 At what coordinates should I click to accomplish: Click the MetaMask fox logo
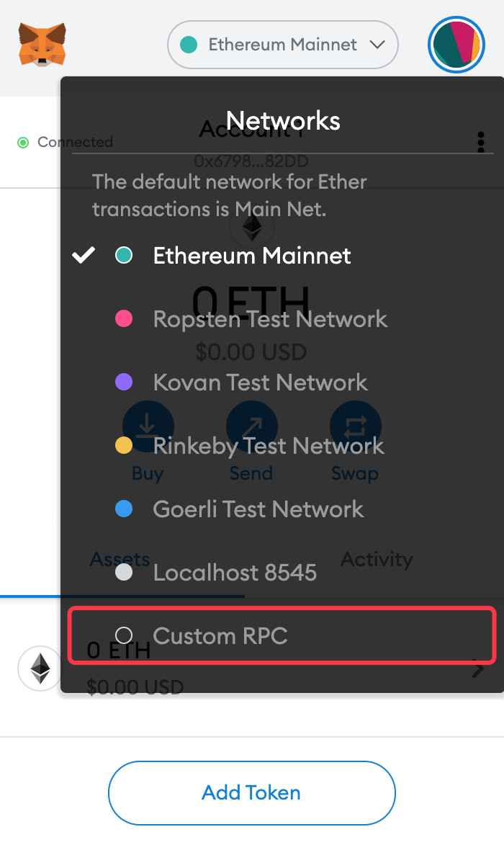(x=42, y=45)
